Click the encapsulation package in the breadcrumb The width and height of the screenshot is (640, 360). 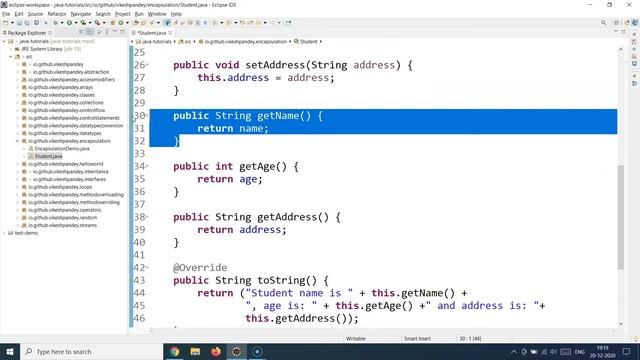[x=243, y=42]
